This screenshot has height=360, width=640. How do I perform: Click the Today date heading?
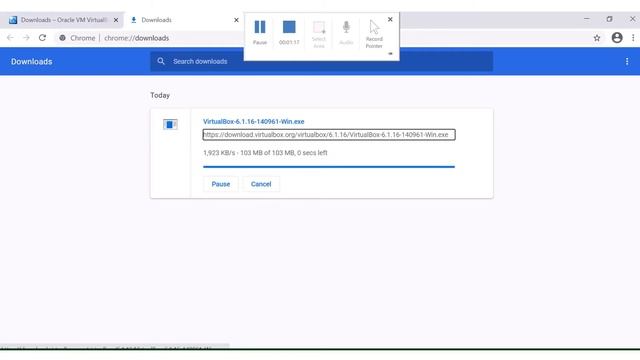click(x=160, y=95)
